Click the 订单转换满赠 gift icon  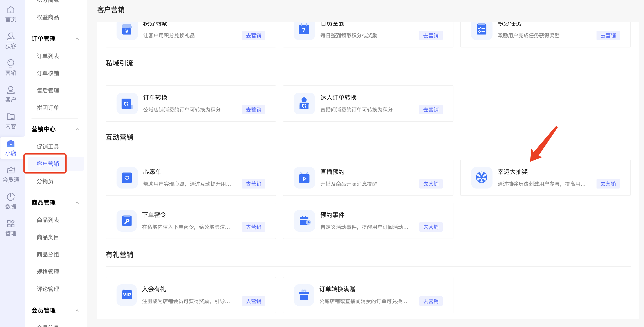tap(304, 295)
